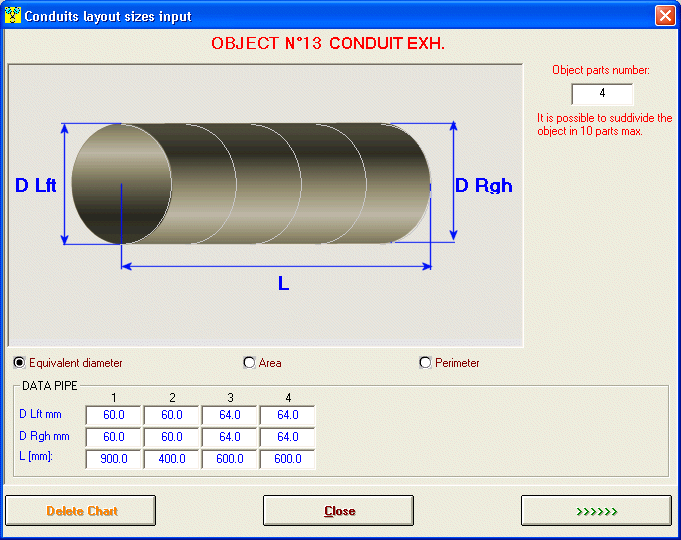Click the Object parts number field
The height and width of the screenshot is (540, 681).
[602, 94]
